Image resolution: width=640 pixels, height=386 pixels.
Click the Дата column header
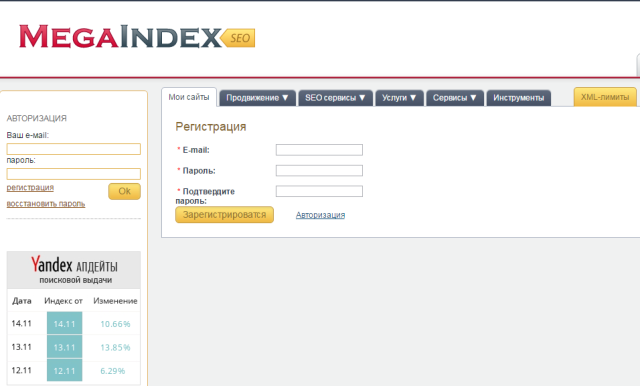pyautogui.click(x=22, y=301)
